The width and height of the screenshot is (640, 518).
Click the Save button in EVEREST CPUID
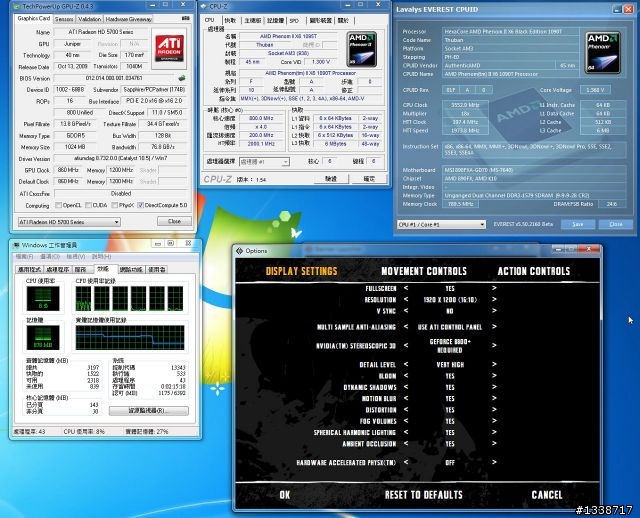tap(578, 224)
